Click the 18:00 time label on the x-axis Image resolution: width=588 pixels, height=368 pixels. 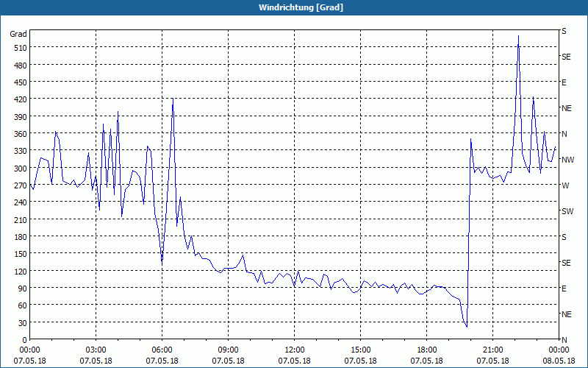tap(427, 350)
